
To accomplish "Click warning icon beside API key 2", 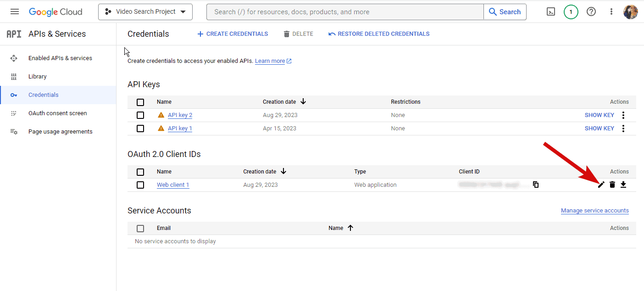I will tap(161, 115).
